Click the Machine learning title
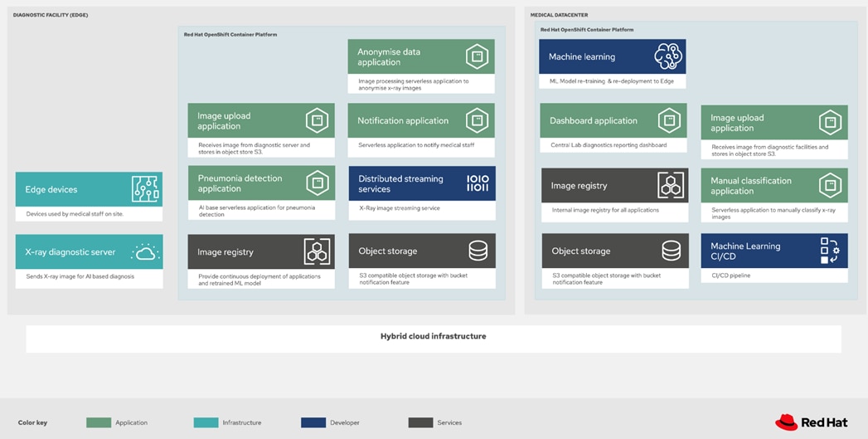This screenshot has width=868, height=439. (582, 56)
